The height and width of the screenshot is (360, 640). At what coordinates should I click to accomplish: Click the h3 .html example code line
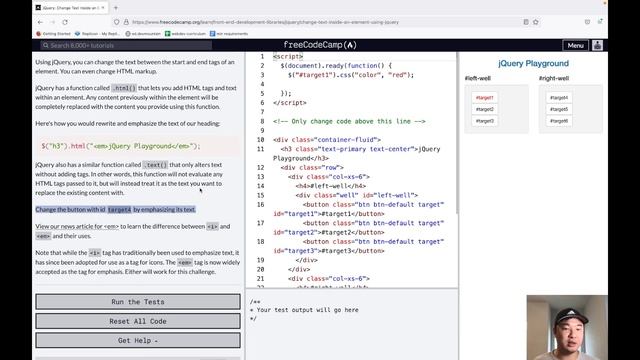(121, 146)
